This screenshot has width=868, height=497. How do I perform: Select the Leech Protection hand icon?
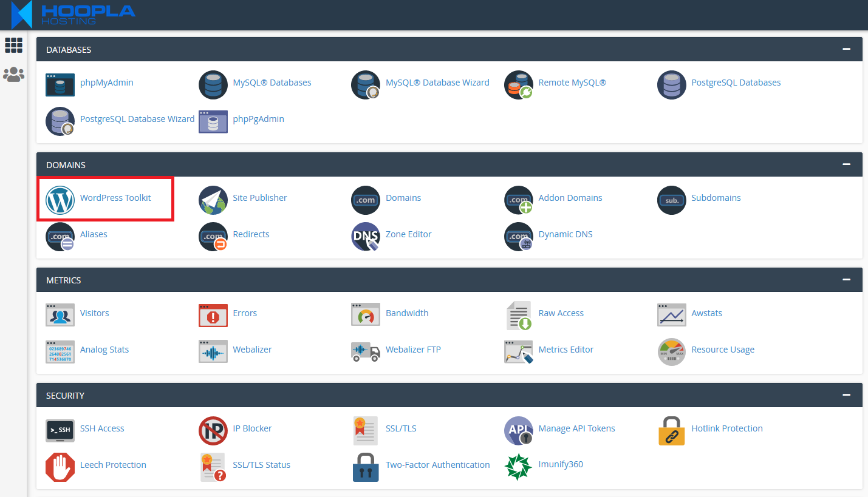(60, 467)
